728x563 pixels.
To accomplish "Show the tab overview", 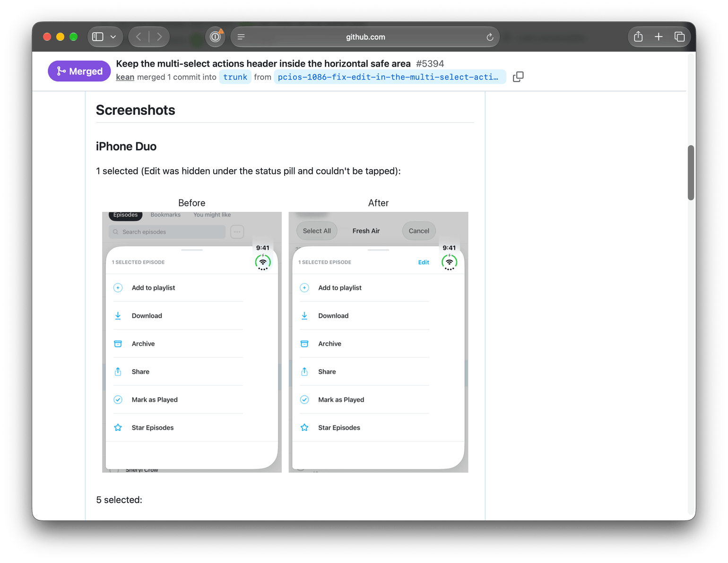I will tap(679, 36).
